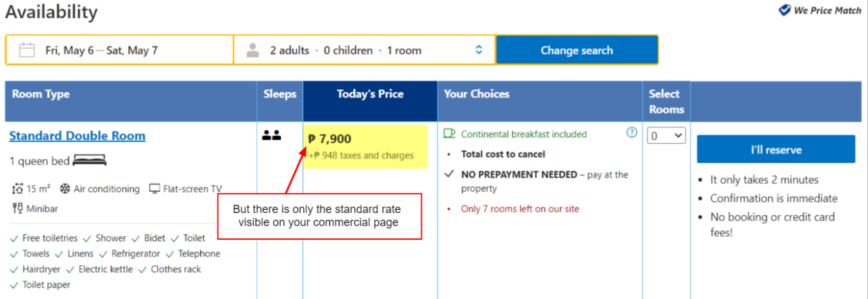Expand the guests and rooms selector arrows

click(x=479, y=50)
